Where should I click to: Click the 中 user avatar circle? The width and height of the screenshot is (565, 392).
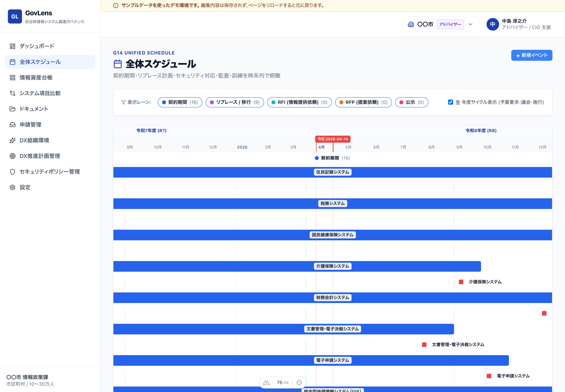coord(492,24)
